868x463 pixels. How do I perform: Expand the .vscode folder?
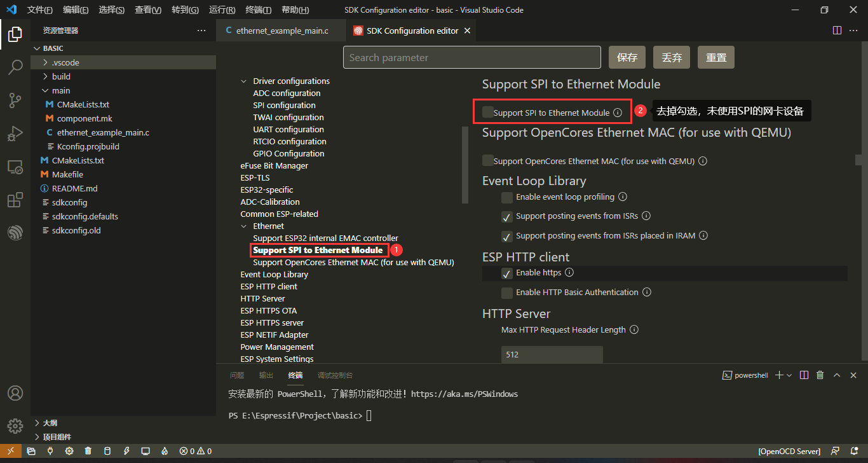45,62
